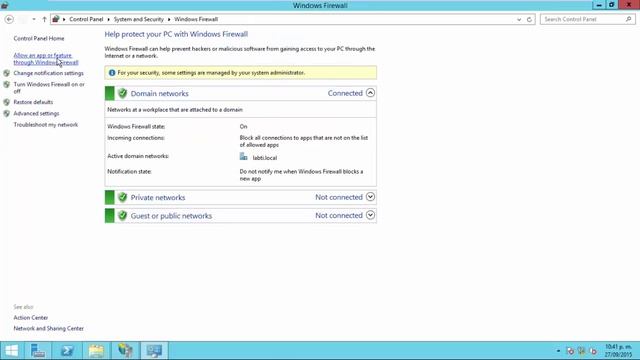Open Control Panel Home

click(39, 38)
